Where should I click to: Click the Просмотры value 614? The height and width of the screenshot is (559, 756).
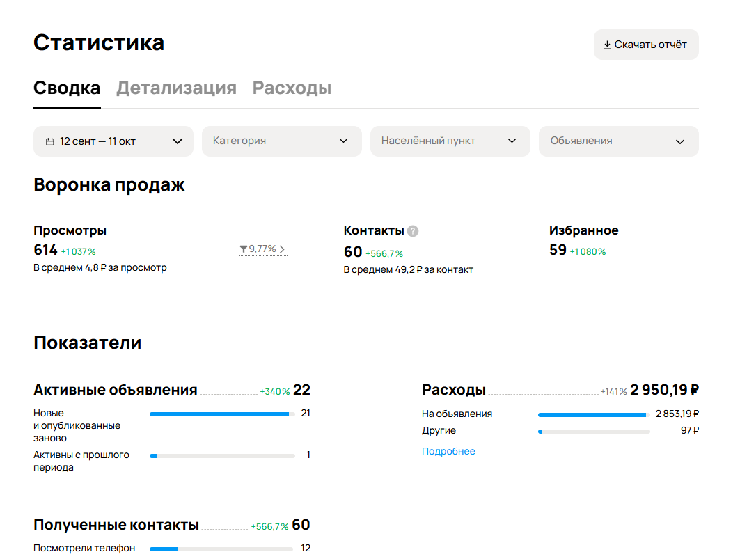tap(45, 251)
